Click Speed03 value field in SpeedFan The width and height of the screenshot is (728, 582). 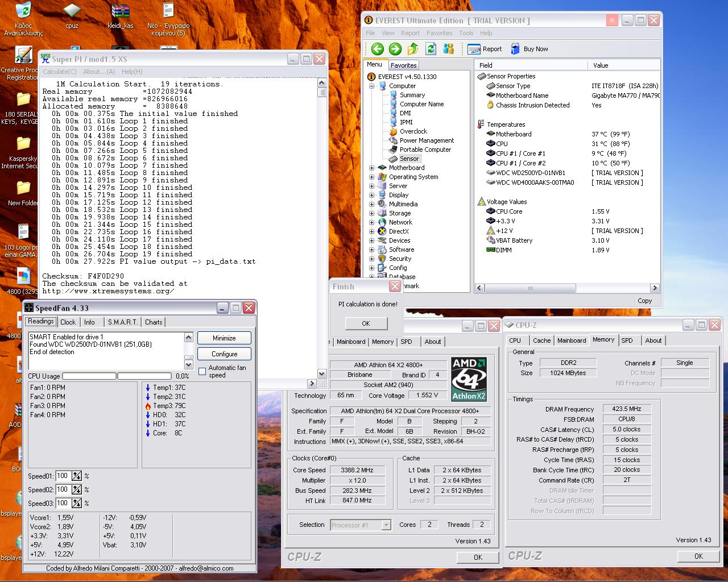[63, 503]
